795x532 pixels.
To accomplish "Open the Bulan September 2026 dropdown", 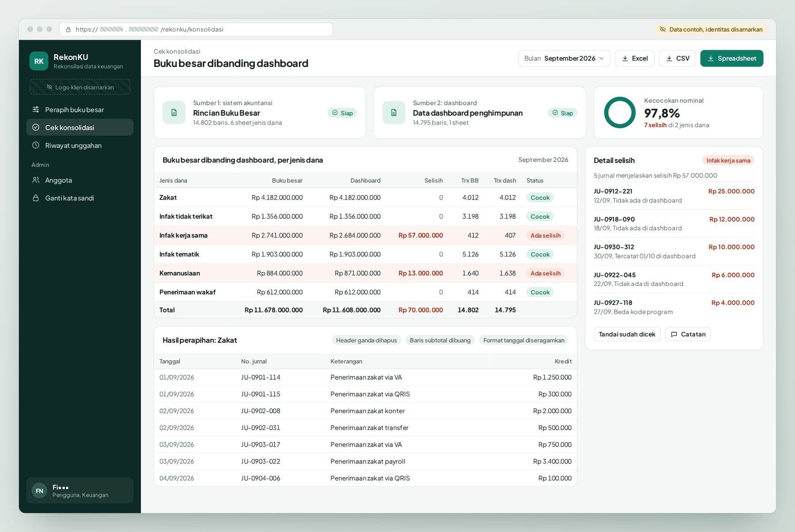I will click(x=564, y=58).
